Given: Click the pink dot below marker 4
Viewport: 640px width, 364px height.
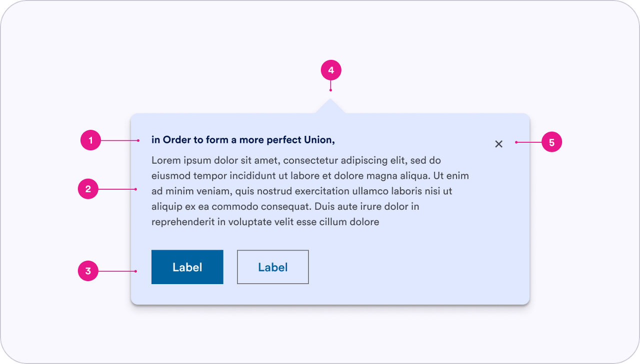Looking at the screenshot, I should (330, 90).
